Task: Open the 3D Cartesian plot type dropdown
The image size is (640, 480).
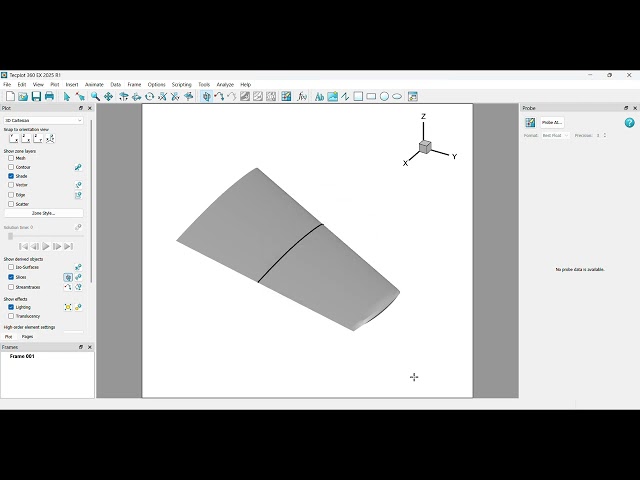Action: pos(43,120)
